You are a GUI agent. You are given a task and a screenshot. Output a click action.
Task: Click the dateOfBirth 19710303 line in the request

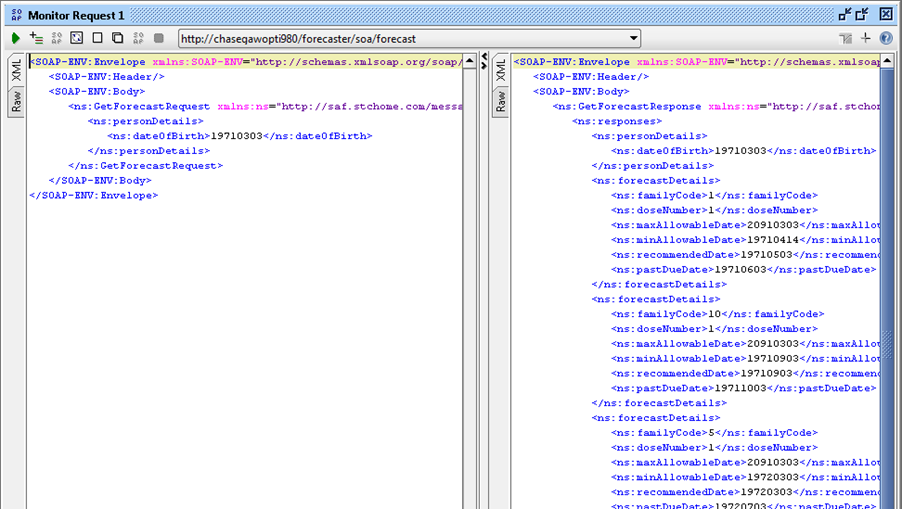coord(239,136)
